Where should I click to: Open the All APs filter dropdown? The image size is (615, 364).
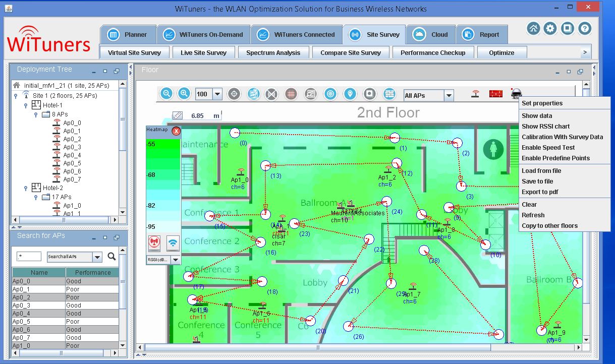pos(449,95)
